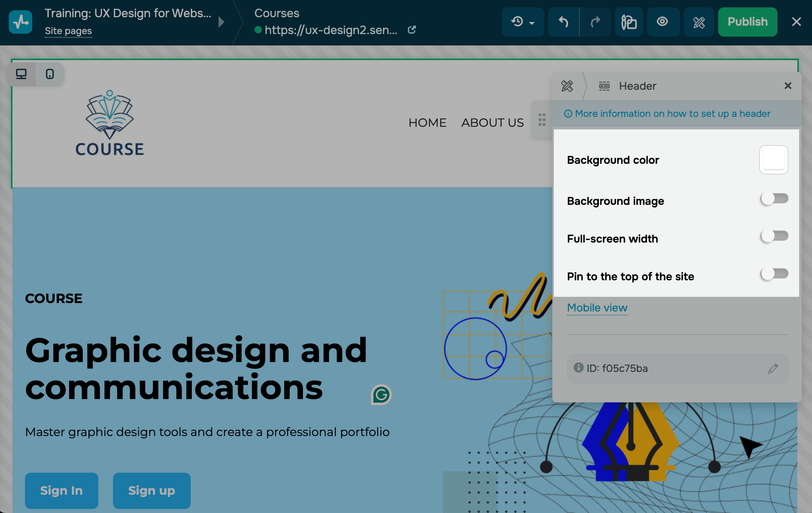This screenshot has height=513, width=812.
Task: Click the copy styles paint bucket icon
Action: [x=629, y=22]
